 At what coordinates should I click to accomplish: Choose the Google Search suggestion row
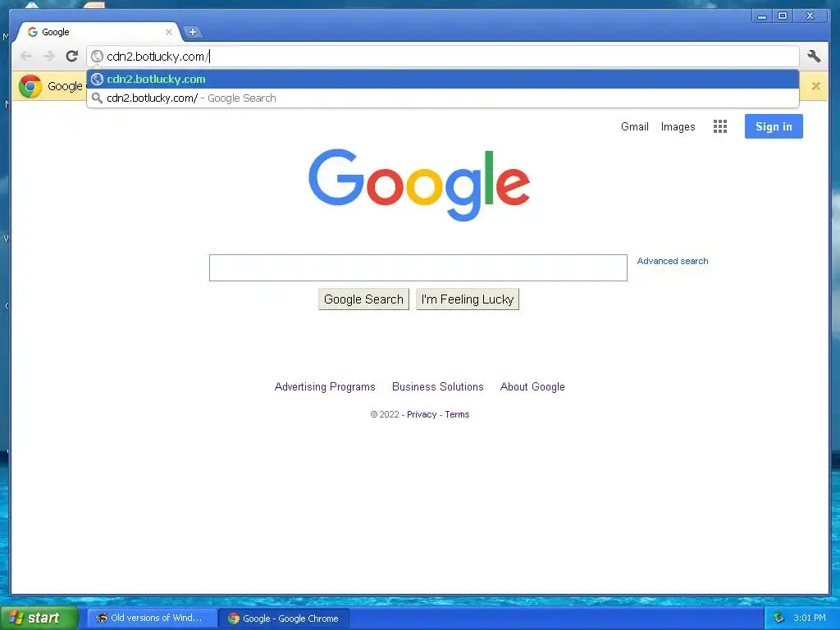[442, 98]
